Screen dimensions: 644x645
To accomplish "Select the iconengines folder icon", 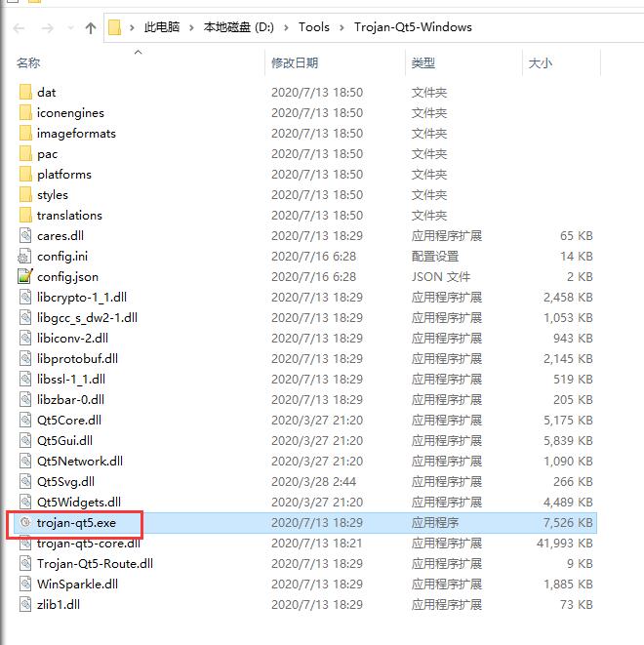I will (25, 113).
